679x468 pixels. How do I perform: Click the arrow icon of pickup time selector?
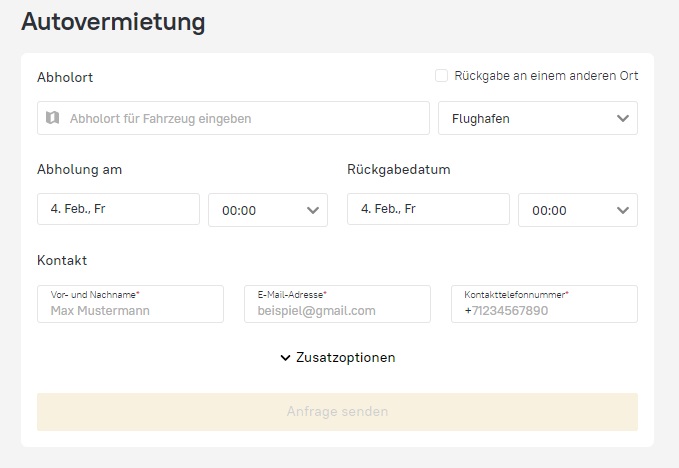312,210
